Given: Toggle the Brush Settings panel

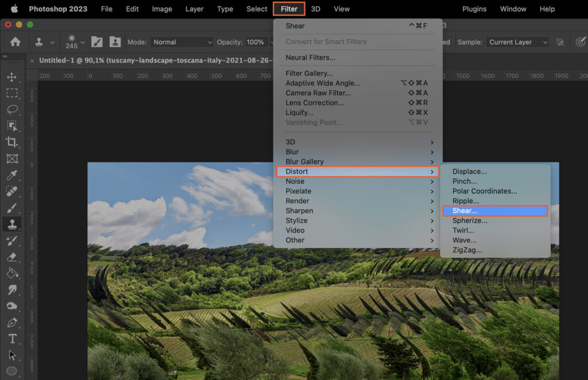Looking at the screenshot, I should pyautogui.click(x=96, y=42).
